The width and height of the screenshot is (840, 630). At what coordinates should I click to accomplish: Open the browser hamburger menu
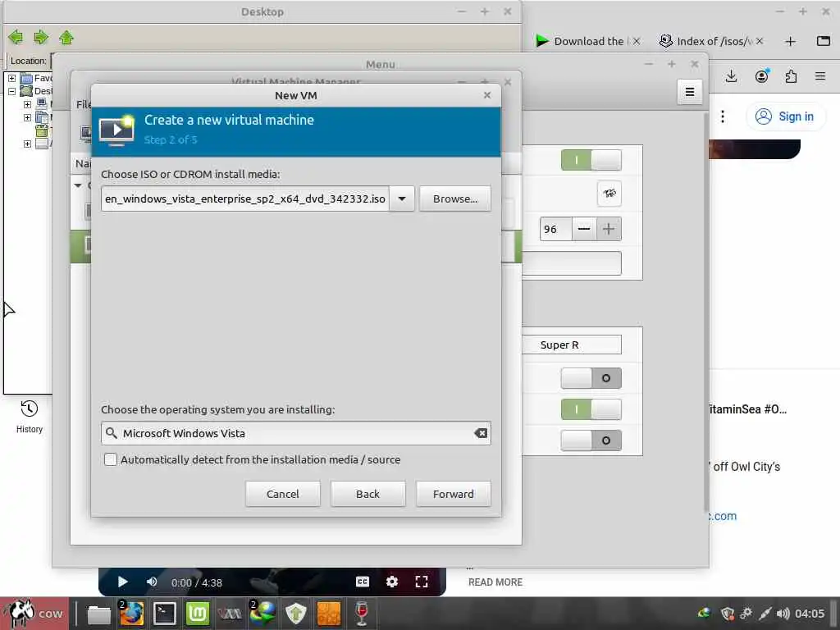coord(820,76)
